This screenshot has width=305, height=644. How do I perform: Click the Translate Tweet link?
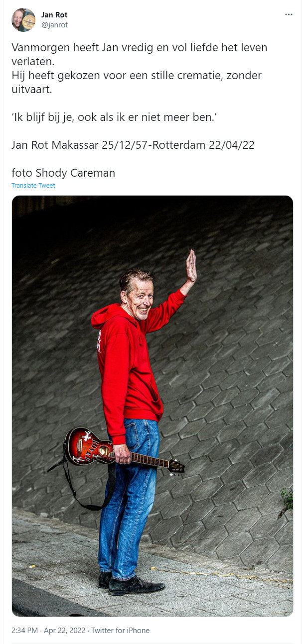click(33, 186)
